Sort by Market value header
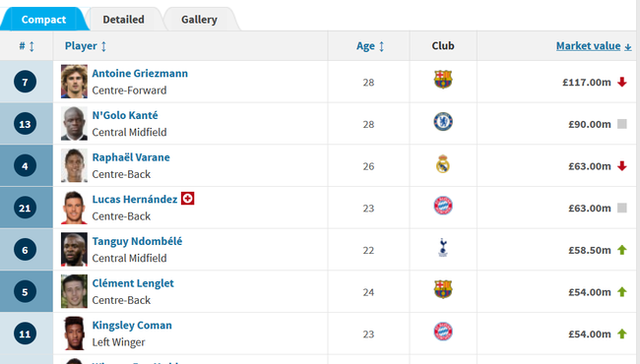 coord(594,46)
